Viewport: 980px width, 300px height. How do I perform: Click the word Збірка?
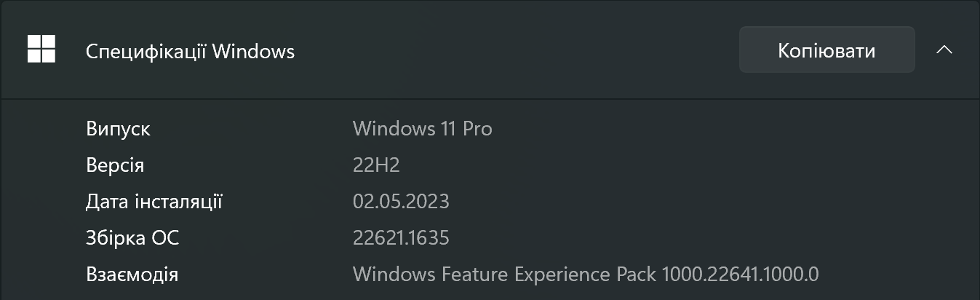[x=116, y=238]
